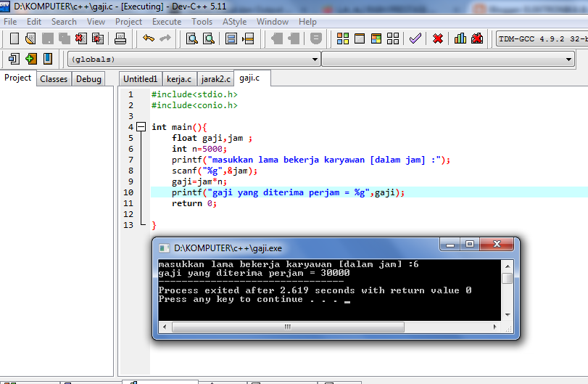Switch to the Classes panel tab

(54, 79)
